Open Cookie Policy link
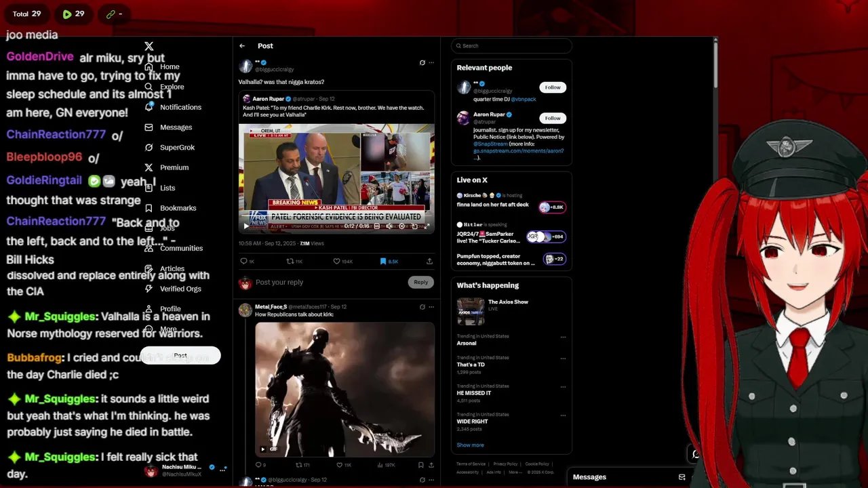Image resolution: width=868 pixels, height=488 pixels. pos(537,464)
